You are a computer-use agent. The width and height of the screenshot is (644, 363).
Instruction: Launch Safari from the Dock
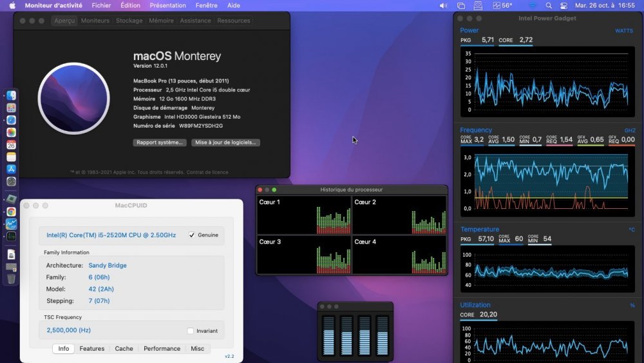click(11, 120)
